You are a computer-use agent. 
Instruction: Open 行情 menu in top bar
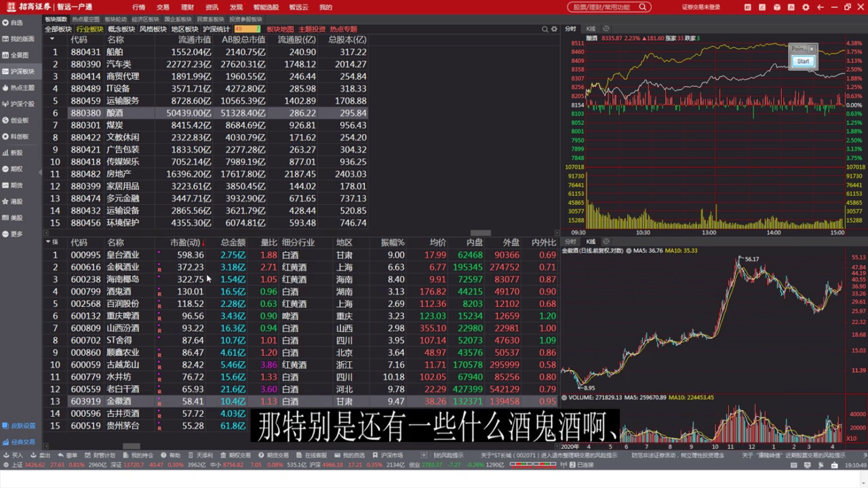pyautogui.click(x=138, y=7)
